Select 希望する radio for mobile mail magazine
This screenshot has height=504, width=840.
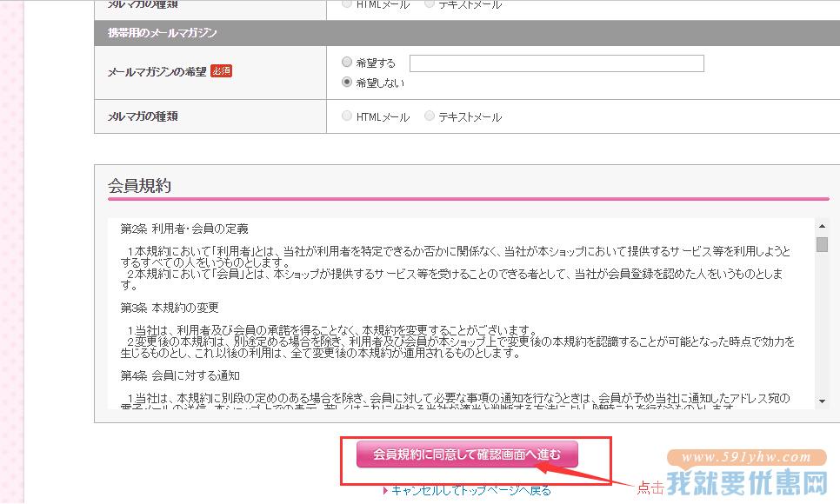(x=347, y=62)
